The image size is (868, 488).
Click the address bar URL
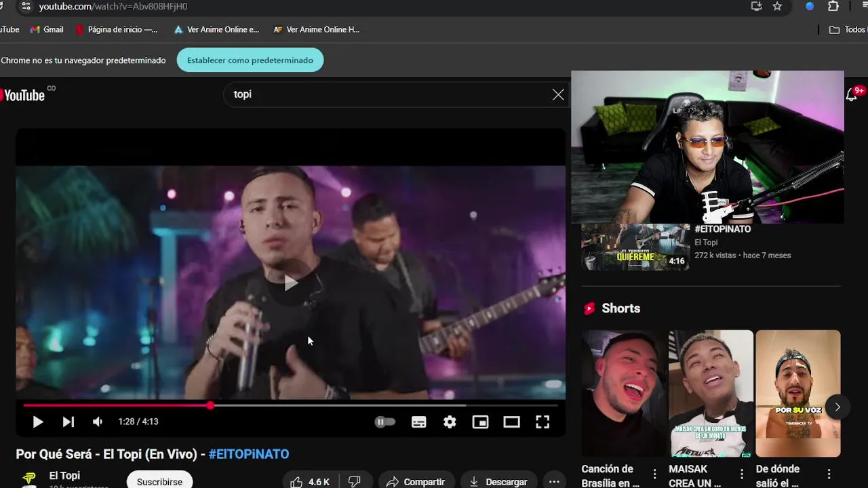113,6
